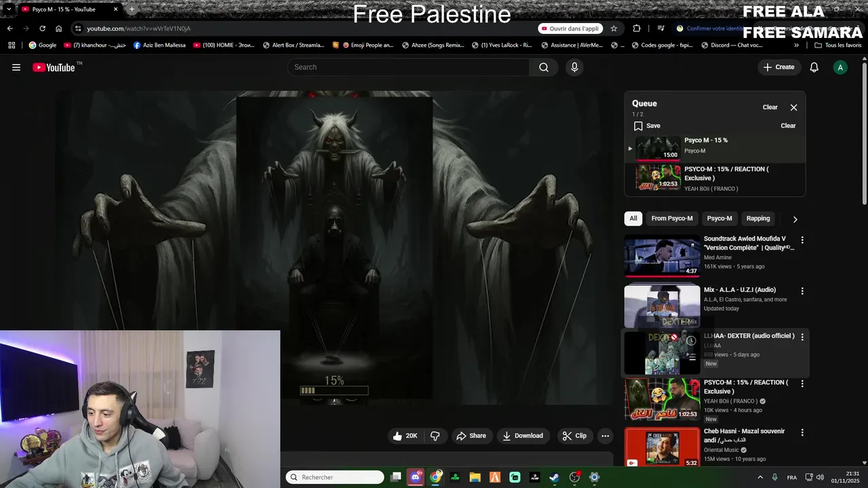Open options for Mix A.L.A U.Z.I
This screenshot has width=868, height=488.
(802, 291)
